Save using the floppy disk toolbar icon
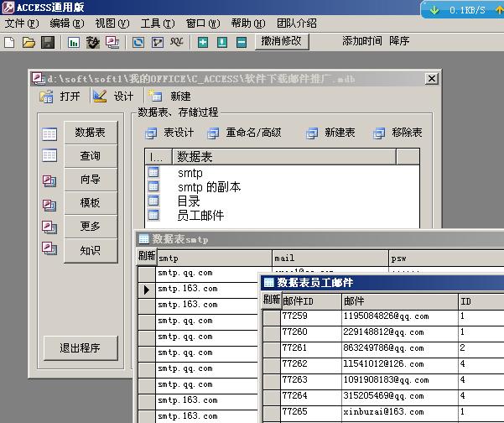 (48, 42)
